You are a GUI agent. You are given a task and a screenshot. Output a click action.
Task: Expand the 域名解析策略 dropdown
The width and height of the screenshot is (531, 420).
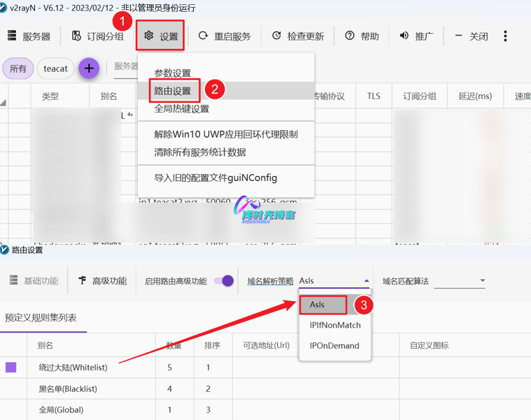pyautogui.click(x=367, y=281)
